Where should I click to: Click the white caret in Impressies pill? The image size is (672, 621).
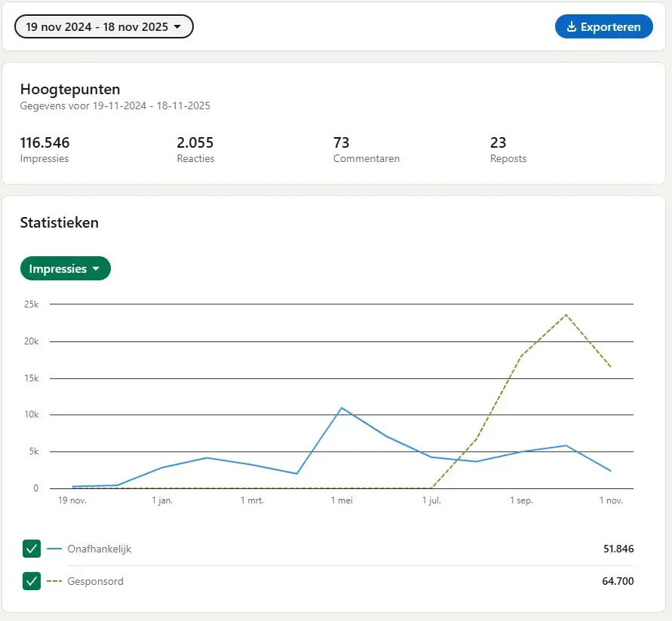[x=96, y=269]
